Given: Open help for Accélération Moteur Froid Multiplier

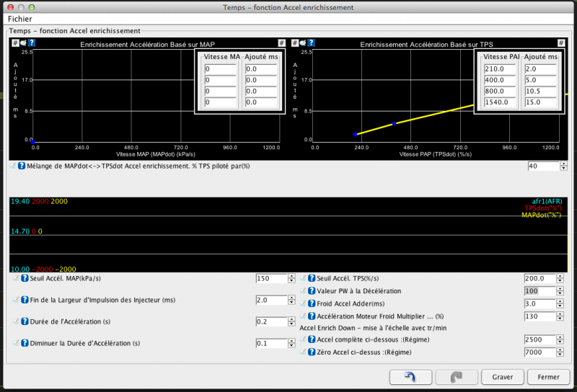Looking at the screenshot, I should click(312, 316).
